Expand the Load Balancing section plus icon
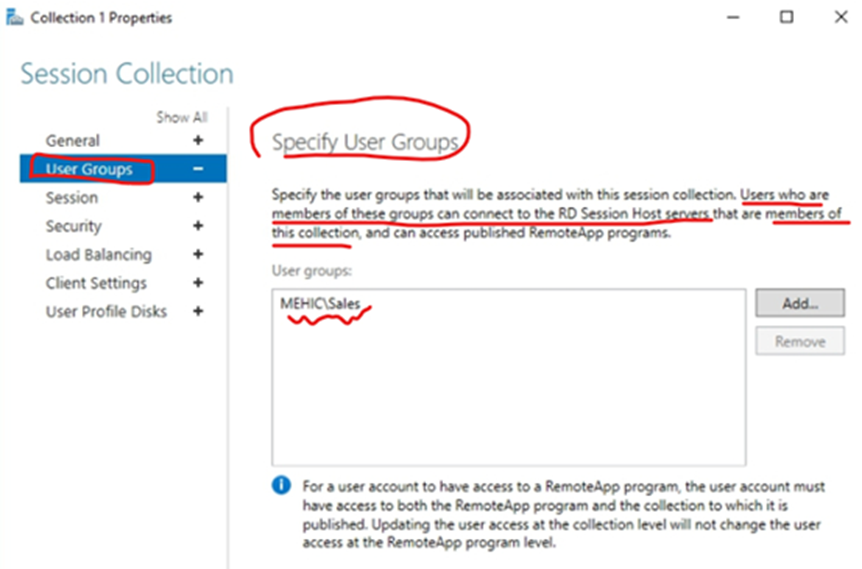This screenshot has height=569, width=862. [198, 254]
